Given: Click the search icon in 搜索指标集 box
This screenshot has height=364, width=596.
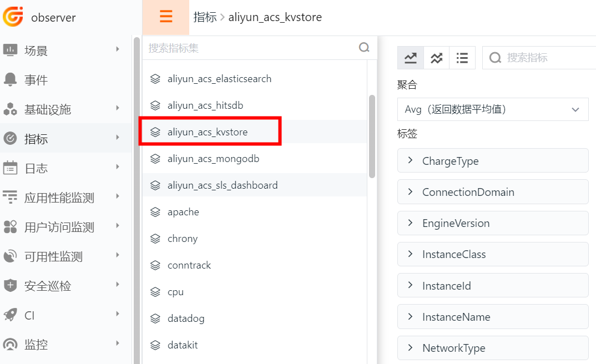Looking at the screenshot, I should [364, 48].
